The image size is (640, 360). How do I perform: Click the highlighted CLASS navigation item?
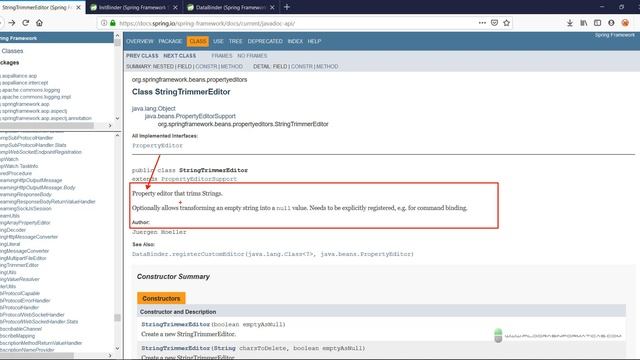pos(198,41)
